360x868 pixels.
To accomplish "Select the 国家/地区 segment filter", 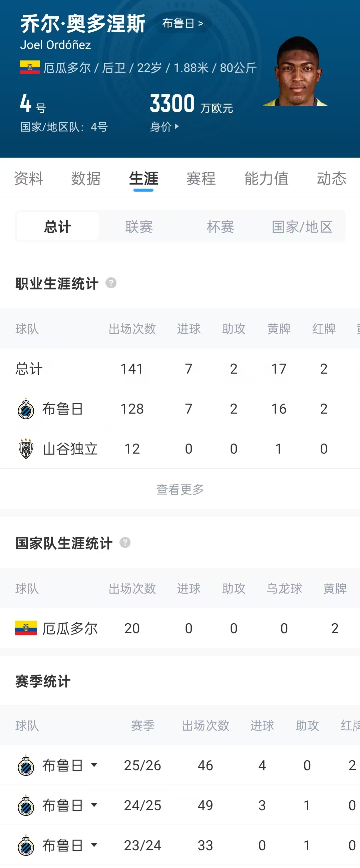I will click(302, 226).
